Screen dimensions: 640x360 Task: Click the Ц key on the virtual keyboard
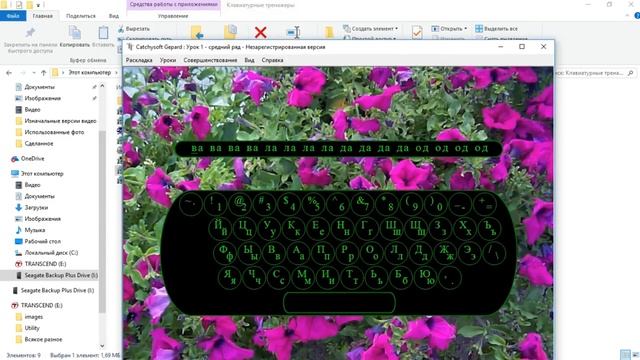(x=245, y=228)
